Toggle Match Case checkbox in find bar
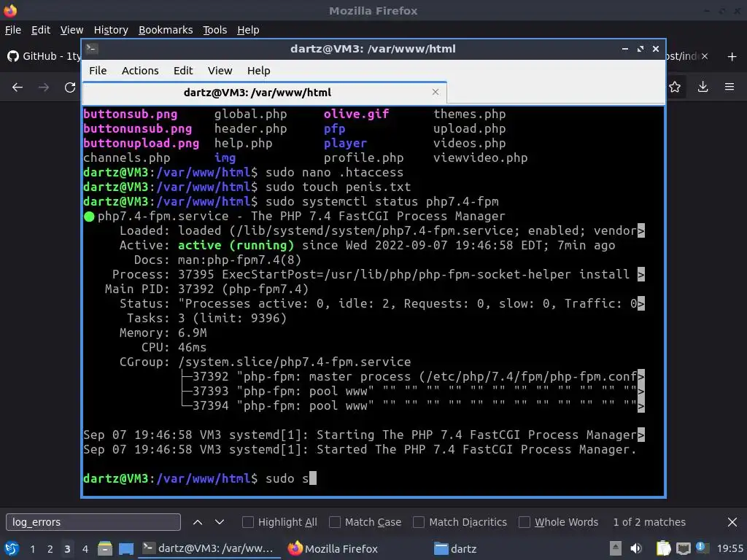 335,522
